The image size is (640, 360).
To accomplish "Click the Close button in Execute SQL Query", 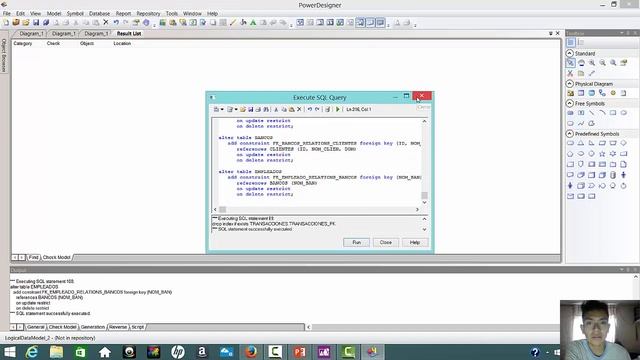I will 386,242.
